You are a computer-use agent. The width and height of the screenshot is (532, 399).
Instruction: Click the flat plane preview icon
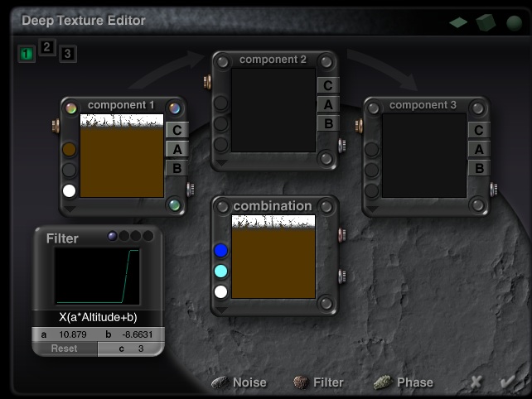point(458,22)
